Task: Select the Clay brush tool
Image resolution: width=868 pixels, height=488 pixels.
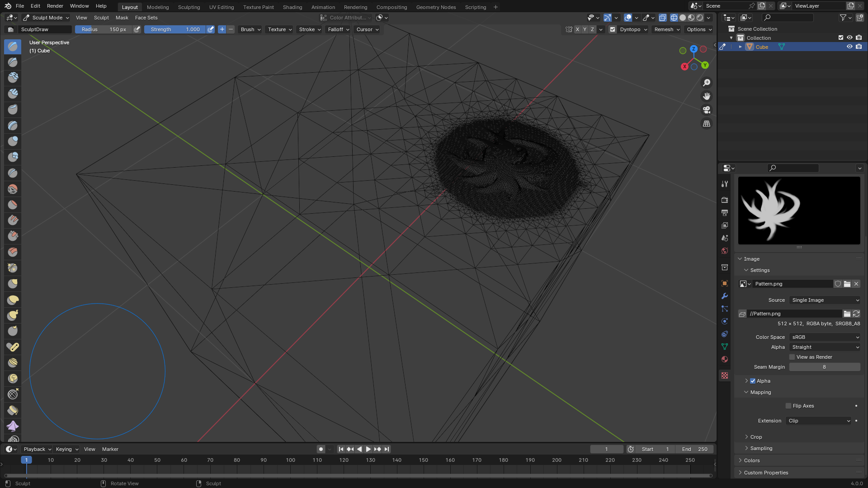Action: pos(13,78)
